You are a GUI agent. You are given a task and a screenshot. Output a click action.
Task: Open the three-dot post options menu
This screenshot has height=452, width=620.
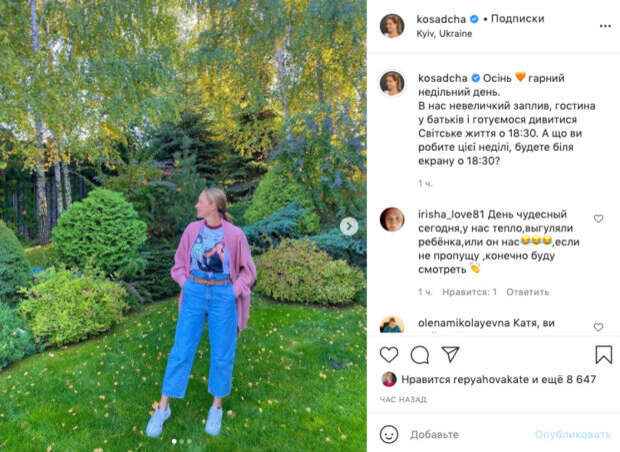[605, 26]
